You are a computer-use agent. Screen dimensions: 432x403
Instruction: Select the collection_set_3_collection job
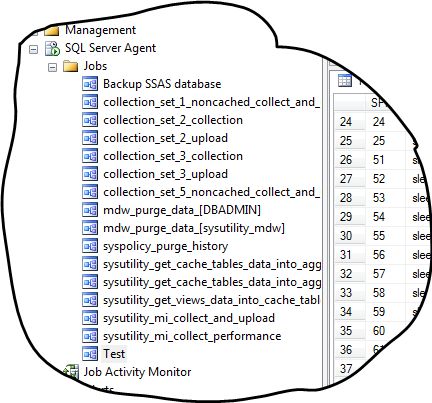[x=173, y=156]
